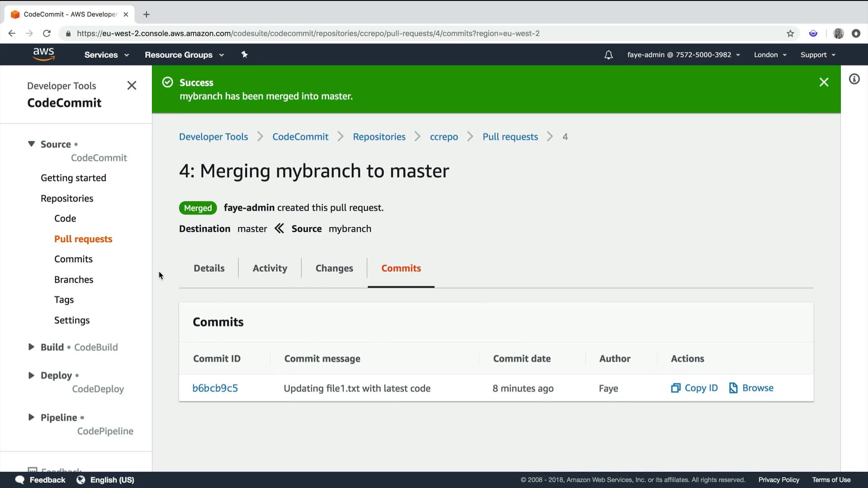
Task: Switch to the Activity tab
Action: point(269,268)
